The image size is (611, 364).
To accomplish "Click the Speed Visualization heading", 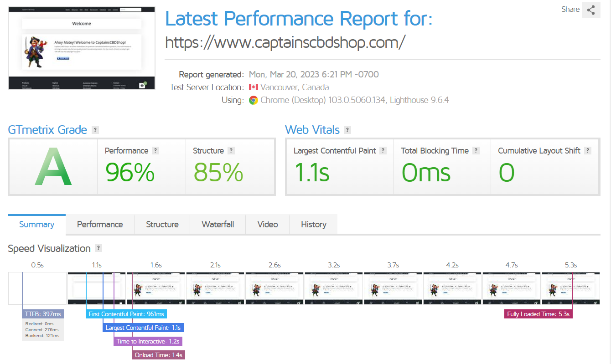I will coord(49,248).
